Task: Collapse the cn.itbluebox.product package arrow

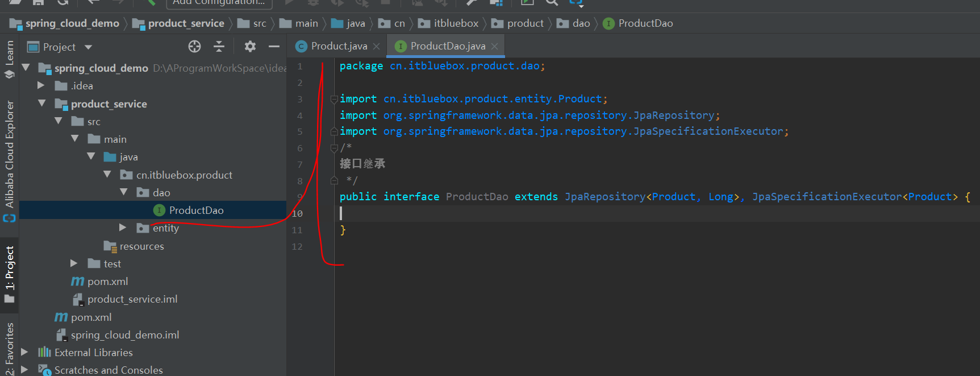Action: pyautogui.click(x=107, y=174)
